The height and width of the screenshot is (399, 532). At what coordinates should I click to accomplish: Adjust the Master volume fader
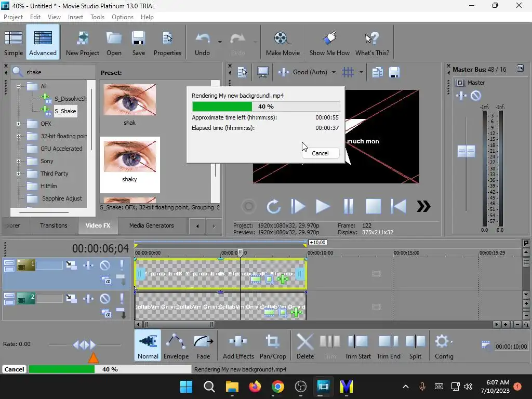coord(466,151)
